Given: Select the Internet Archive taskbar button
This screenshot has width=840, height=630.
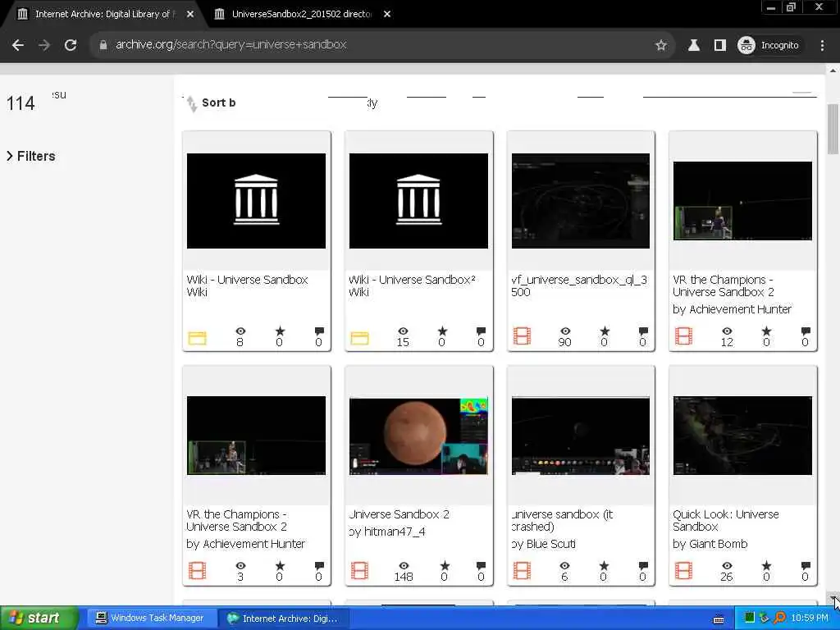Looking at the screenshot, I should [x=283, y=619].
